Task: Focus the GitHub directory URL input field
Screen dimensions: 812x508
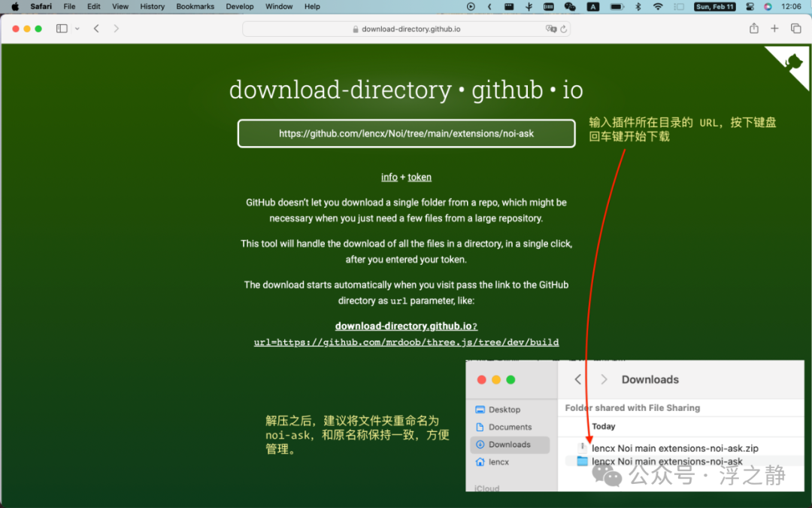Action: tap(407, 134)
